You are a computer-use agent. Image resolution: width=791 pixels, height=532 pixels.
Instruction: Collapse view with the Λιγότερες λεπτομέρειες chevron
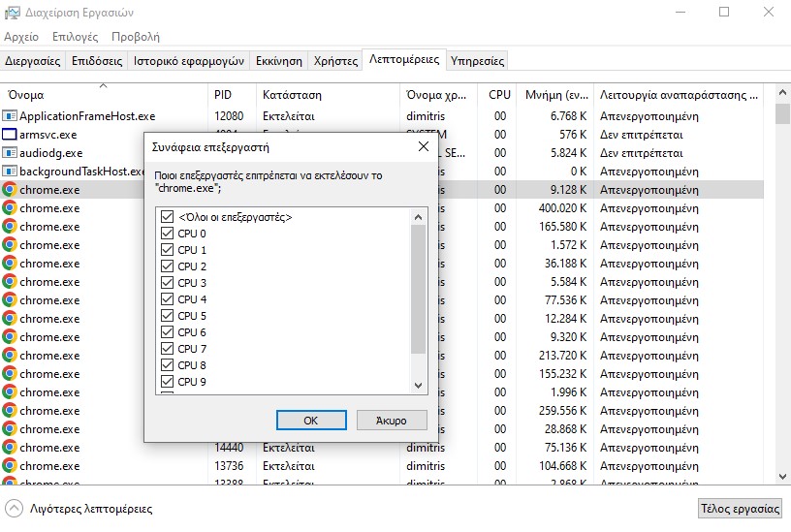tap(15, 509)
